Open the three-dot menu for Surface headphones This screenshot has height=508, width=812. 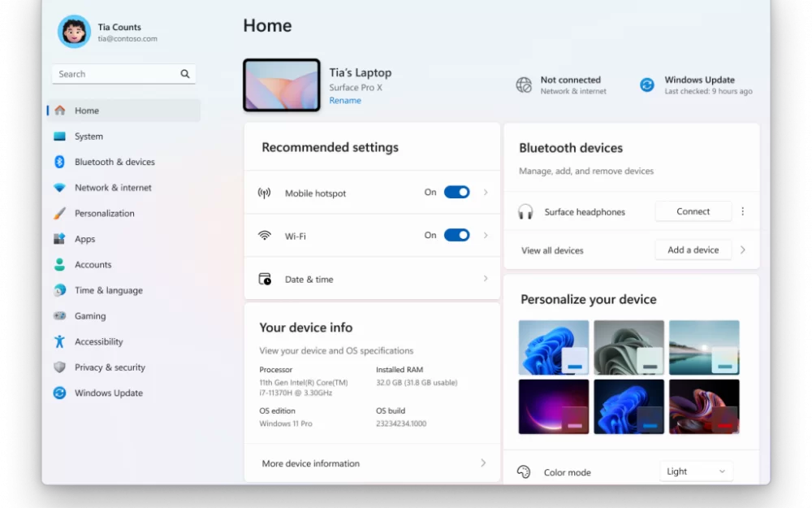tap(743, 211)
